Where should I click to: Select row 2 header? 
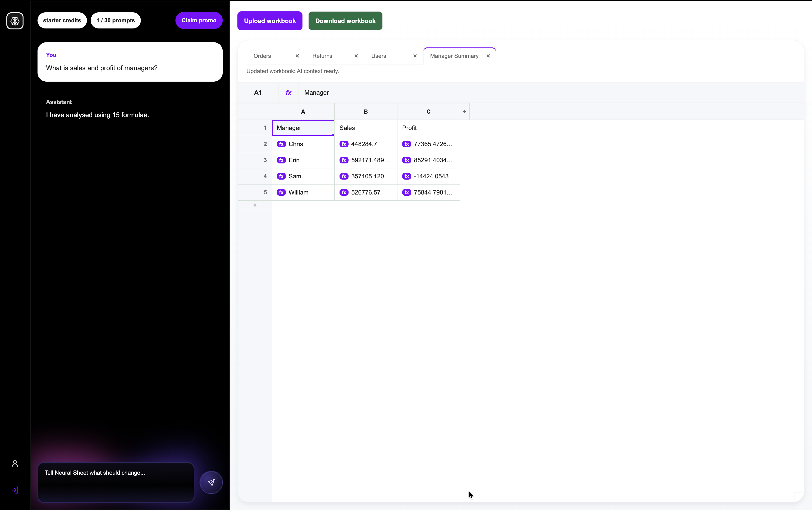tap(255, 144)
